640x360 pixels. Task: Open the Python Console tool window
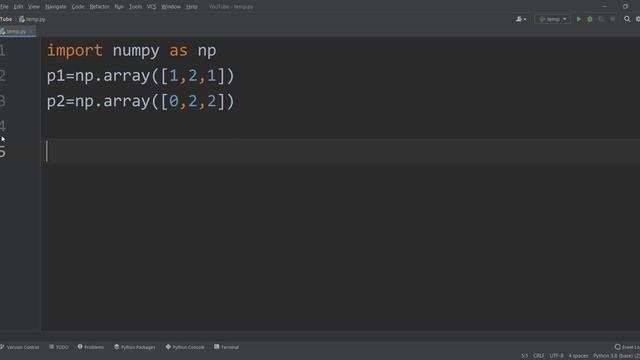[185, 347]
